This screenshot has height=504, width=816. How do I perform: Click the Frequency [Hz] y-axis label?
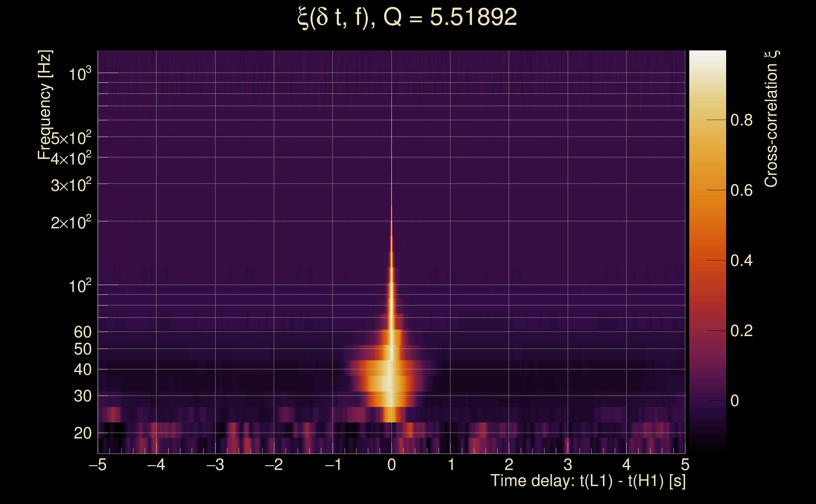tap(45, 105)
